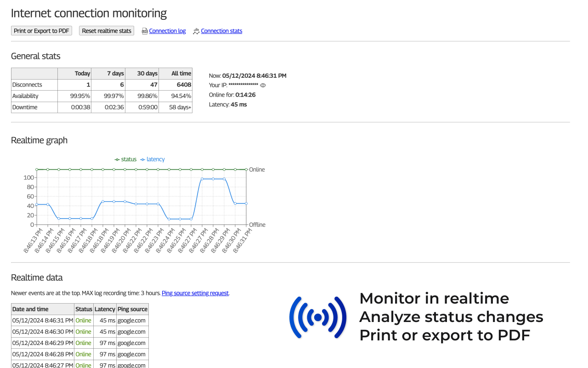This screenshot has height=368, width=588.
Task: Open the Connection log link
Action: 167,30
